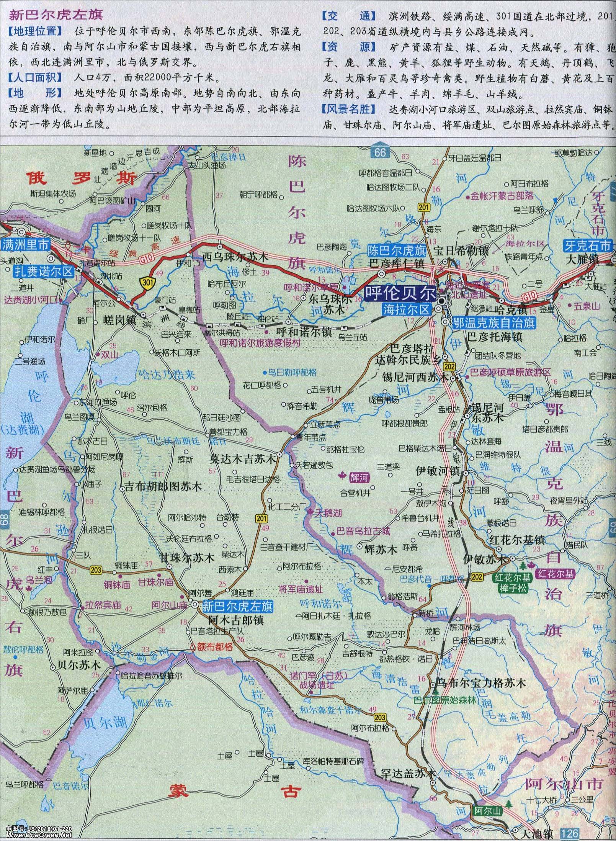The width and height of the screenshot is (616, 841).
Task: Click the blue 扎赉诺尔区 district label
Action: [44, 272]
